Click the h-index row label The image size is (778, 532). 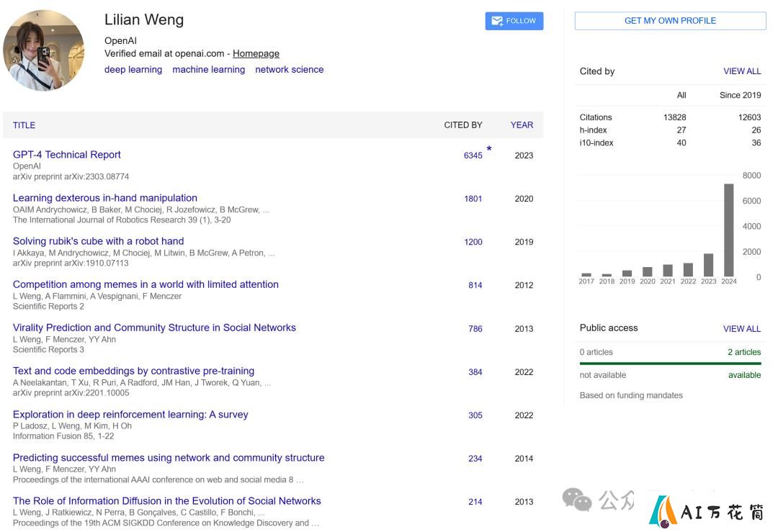click(593, 130)
